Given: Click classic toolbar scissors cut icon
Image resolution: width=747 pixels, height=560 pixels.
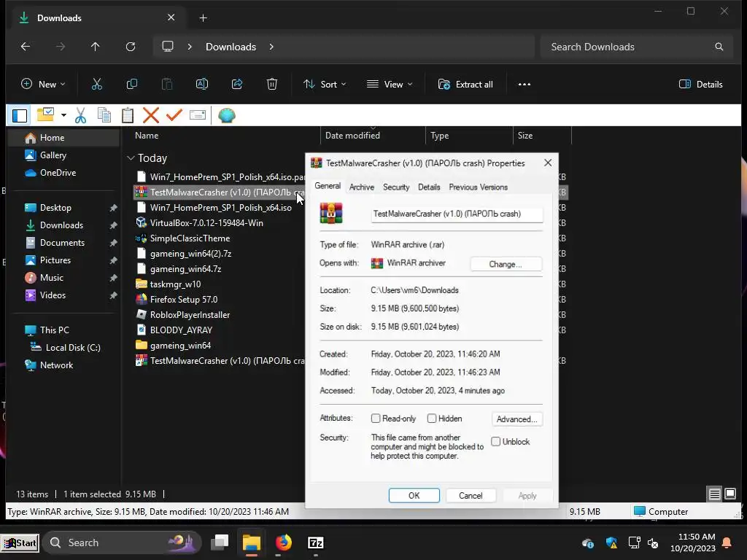Looking at the screenshot, I should tap(80, 115).
